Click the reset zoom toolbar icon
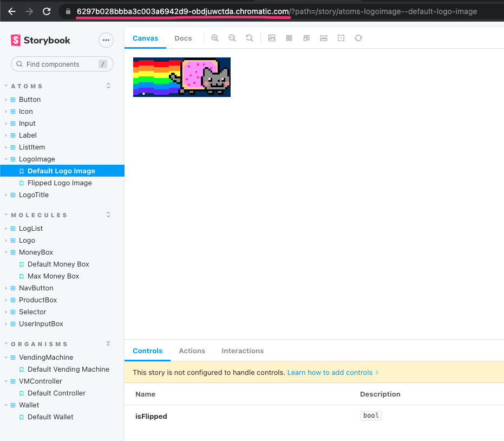Image resolution: width=504 pixels, height=441 pixels. pyautogui.click(x=250, y=38)
